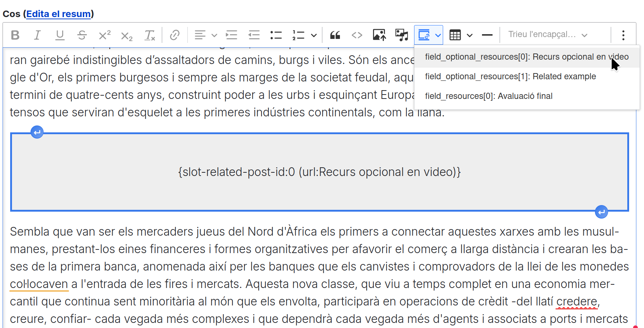Apply subscript formatting
The image size is (644, 328).
click(127, 35)
